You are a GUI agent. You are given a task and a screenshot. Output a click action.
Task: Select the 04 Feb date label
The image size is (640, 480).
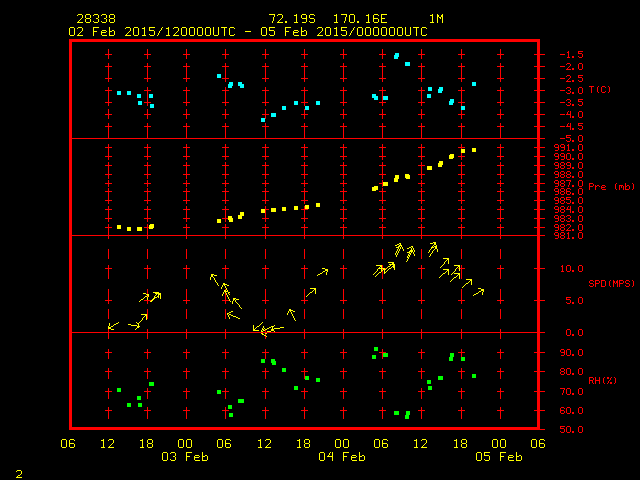(341, 457)
